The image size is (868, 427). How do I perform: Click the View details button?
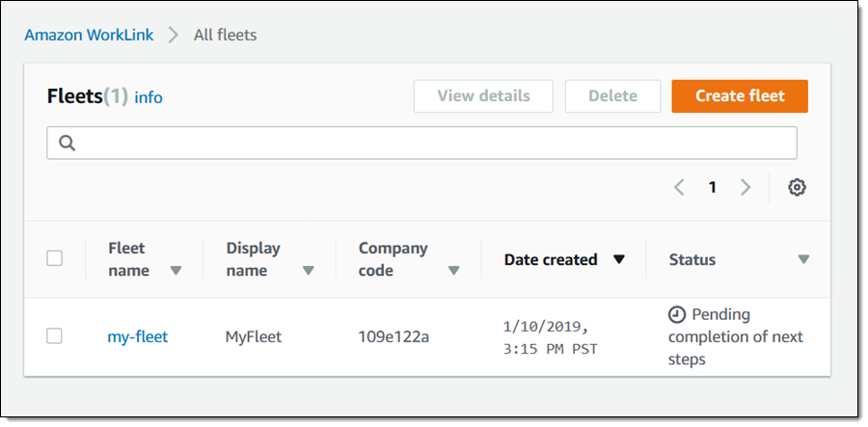[x=483, y=96]
